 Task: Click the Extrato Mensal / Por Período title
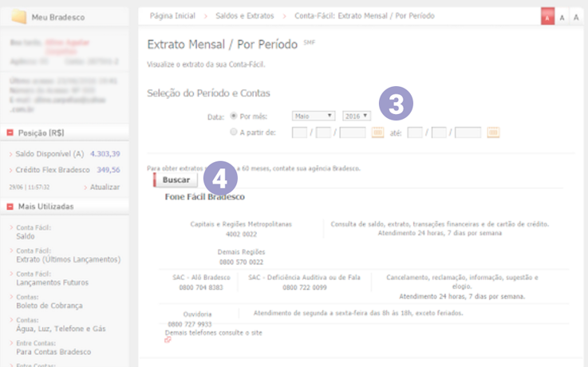click(223, 45)
